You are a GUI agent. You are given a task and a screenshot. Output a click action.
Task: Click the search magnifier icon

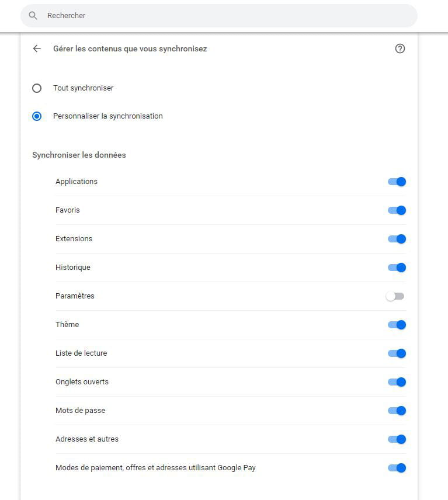[x=33, y=15]
